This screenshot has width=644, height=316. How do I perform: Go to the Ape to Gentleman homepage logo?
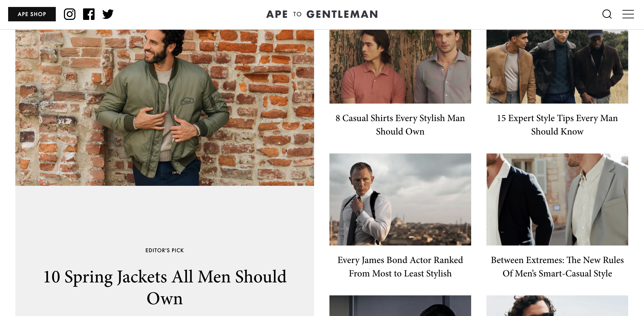[322, 14]
